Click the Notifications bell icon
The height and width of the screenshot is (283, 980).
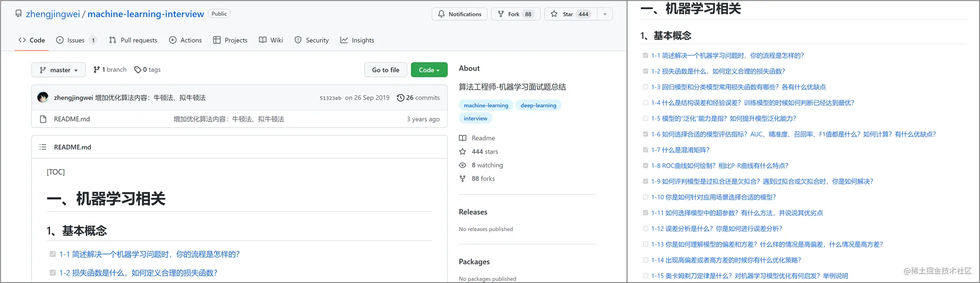point(441,14)
